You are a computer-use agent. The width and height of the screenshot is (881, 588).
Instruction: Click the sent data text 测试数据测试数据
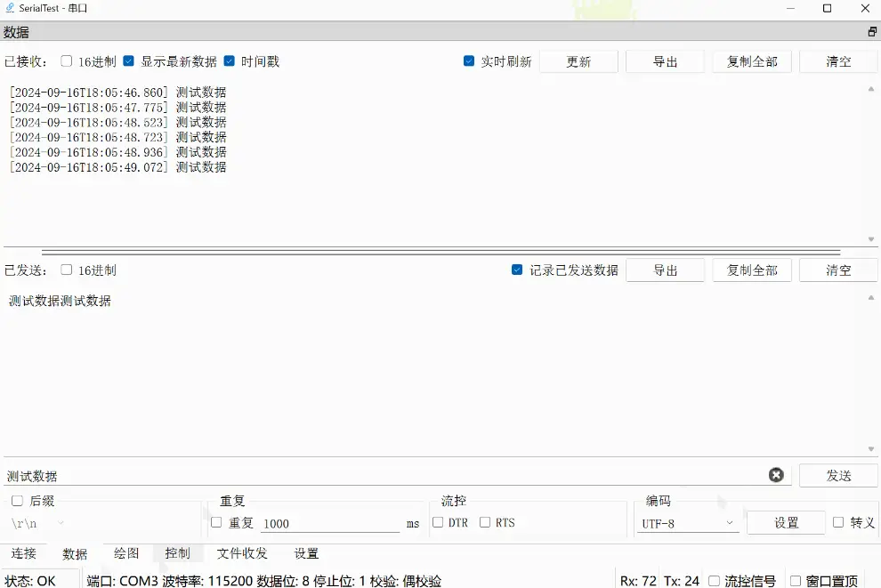tap(60, 301)
